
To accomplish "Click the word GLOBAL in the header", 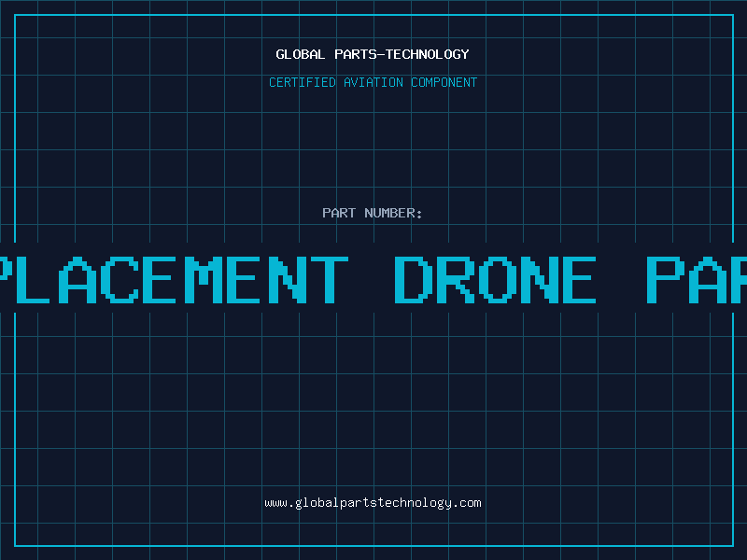I will (x=300, y=54).
